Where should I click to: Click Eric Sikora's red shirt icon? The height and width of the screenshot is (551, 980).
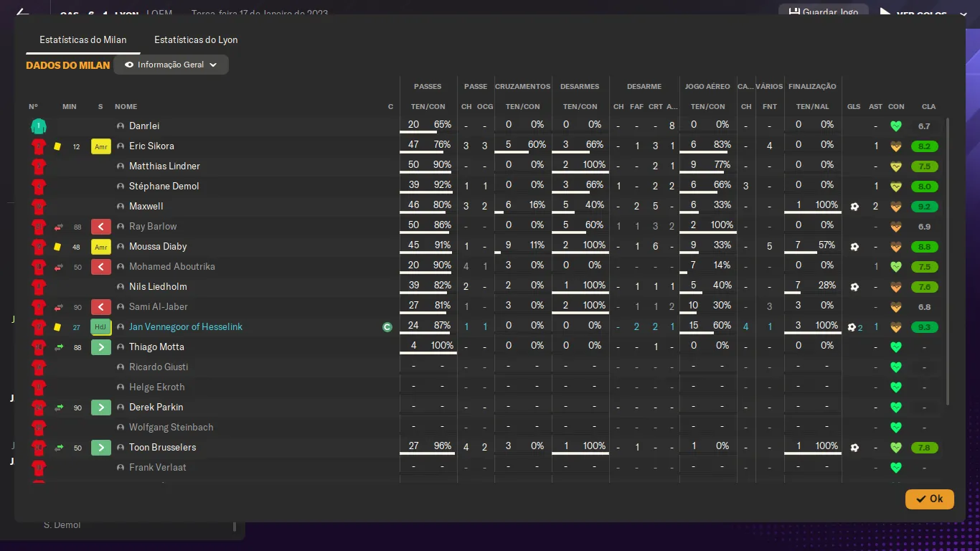39,146
